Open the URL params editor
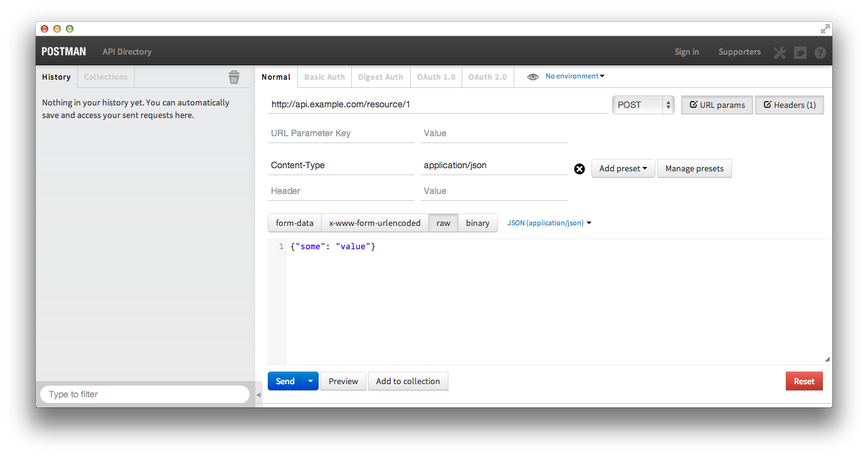868x457 pixels. click(x=716, y=104)
